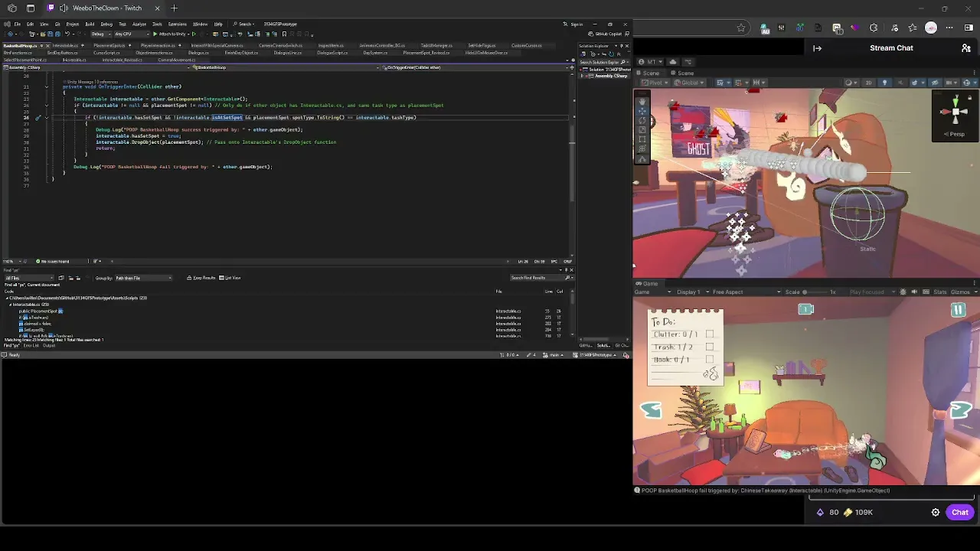Open Stream Chat community users icon

click(x=966, y=47)
